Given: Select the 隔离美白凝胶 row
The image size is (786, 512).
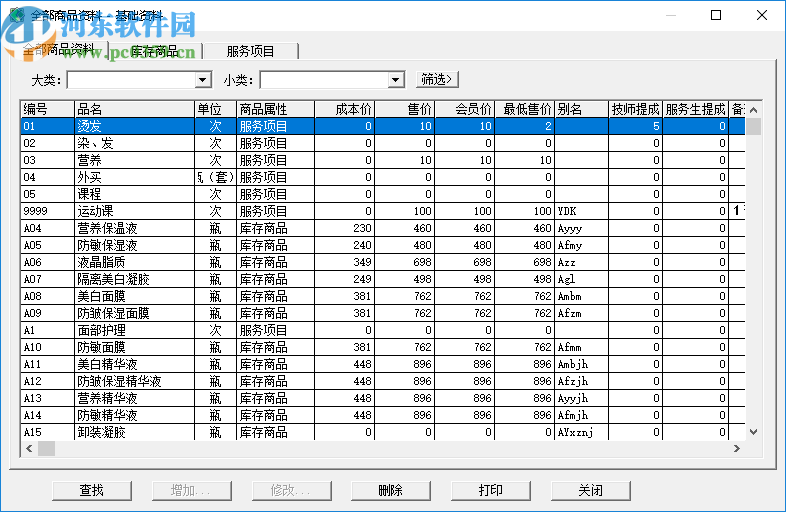Looking at the screenshot, I should pos(383,279).
